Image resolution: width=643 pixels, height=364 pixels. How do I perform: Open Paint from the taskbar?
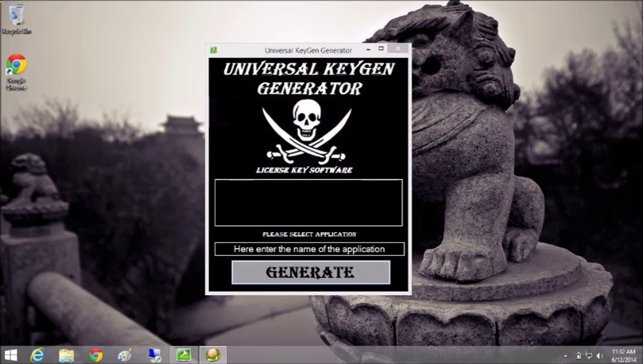tap(125, 355)
